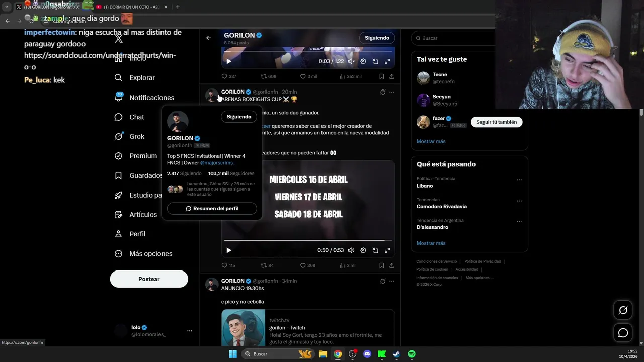Viewport: 644px width, 362px height.
Task: Click the 2.417 Siguiendo count
Action: [184, 173]
